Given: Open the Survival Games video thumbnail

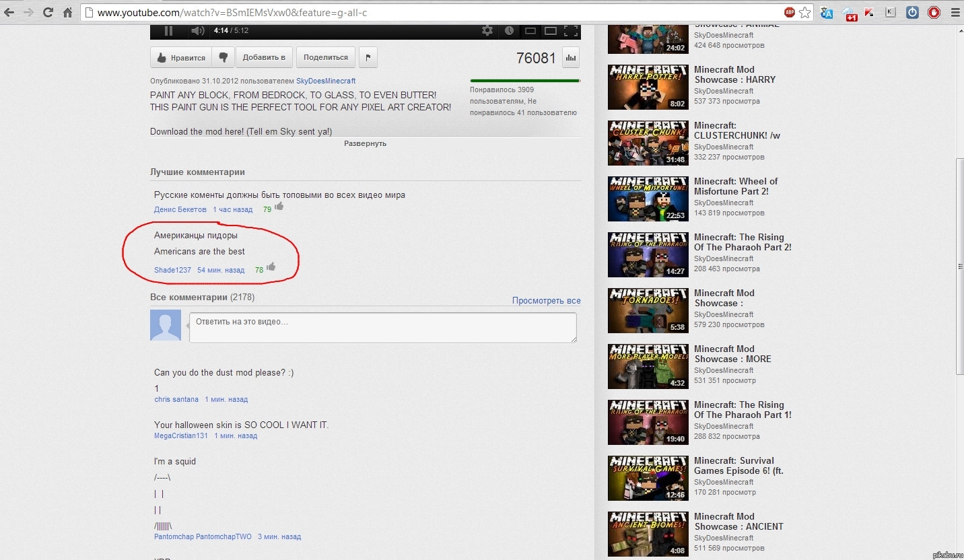Looking at the screenshot, I should click(648, 478).
